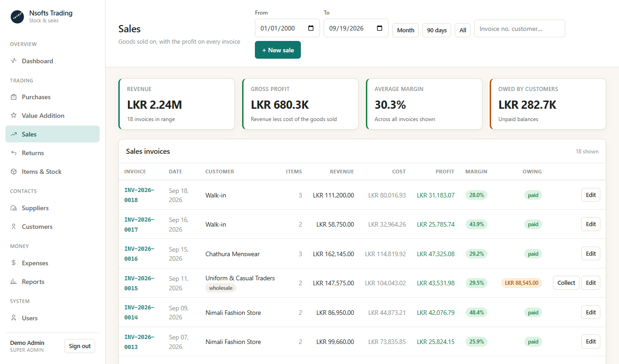Click the Suppliers building icon
The height and width of the screenshot is (364, 619).
(x=14, y=208)
